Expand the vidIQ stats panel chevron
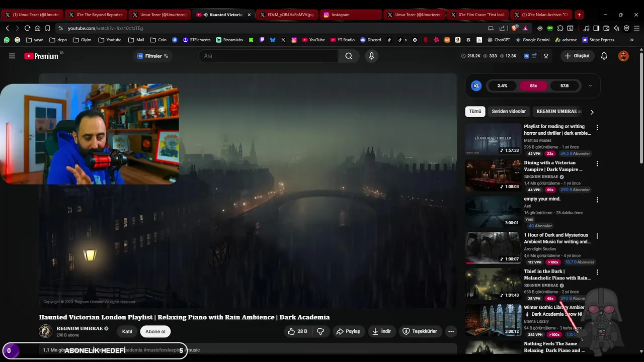 click(x=590, y=86)
